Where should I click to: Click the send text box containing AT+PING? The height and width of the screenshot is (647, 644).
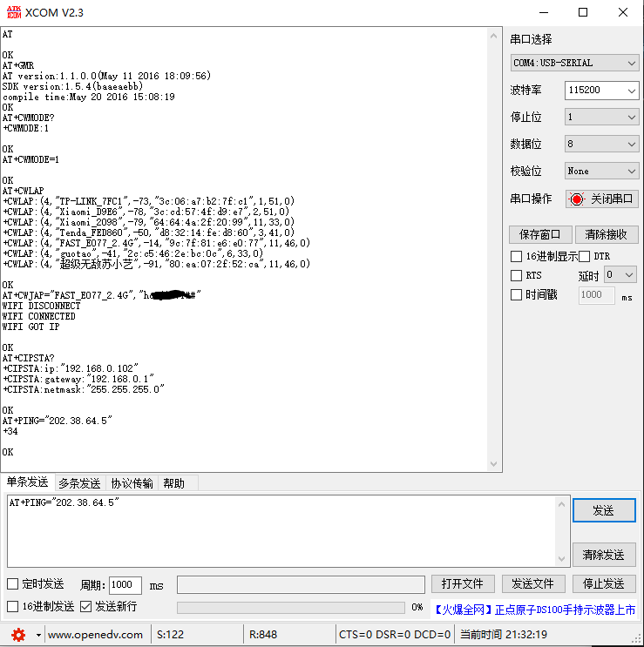point(281,531)
